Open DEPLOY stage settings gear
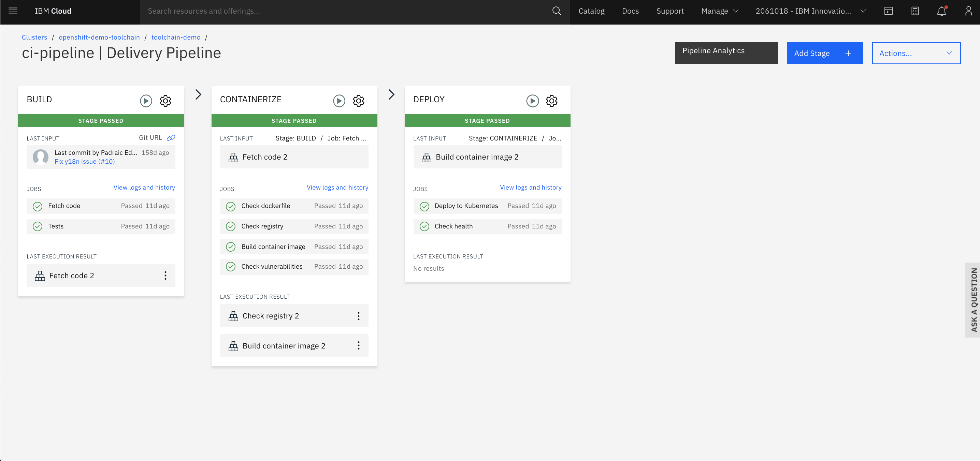980x461 pixels. pyautogui.click(x=552, y=101)
